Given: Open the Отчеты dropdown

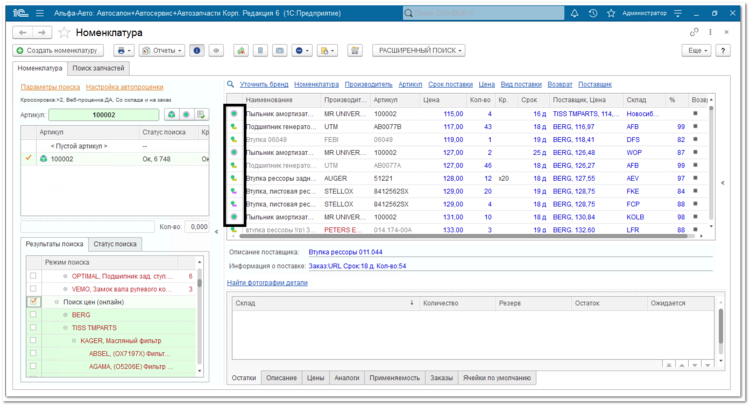Looking at the screenshot, I should pyautogui.click(x=162, y=50).
